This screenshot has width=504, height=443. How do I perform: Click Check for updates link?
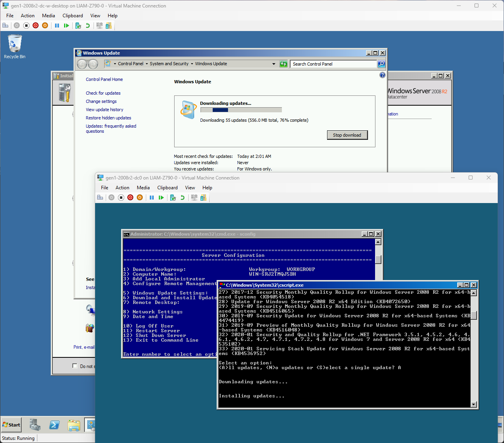103,93
